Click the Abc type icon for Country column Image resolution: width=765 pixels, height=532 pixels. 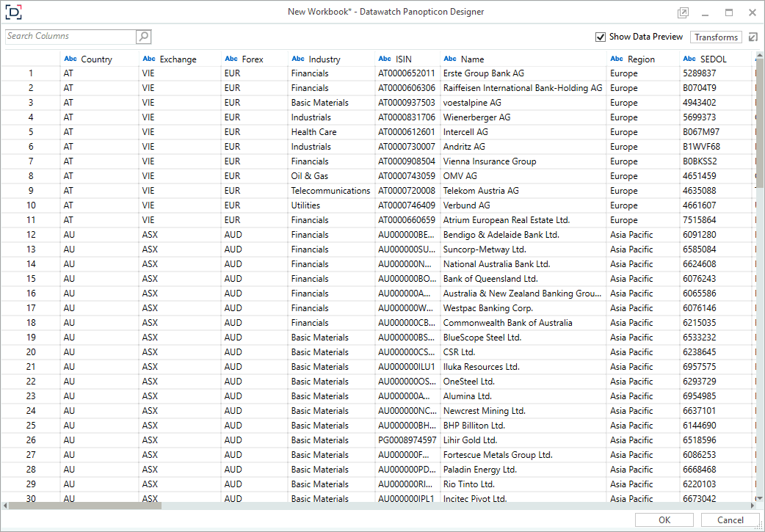(x=70, y=59)
